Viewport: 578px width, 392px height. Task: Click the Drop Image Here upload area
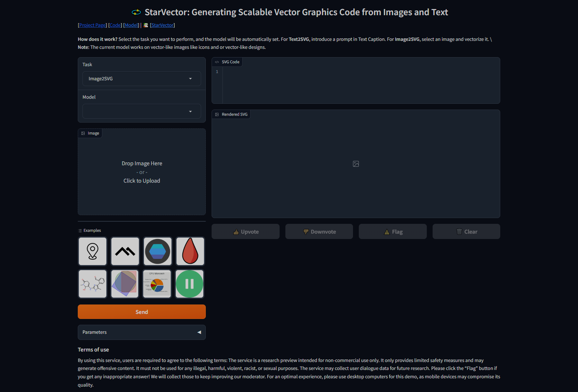[x=142, y=172]
